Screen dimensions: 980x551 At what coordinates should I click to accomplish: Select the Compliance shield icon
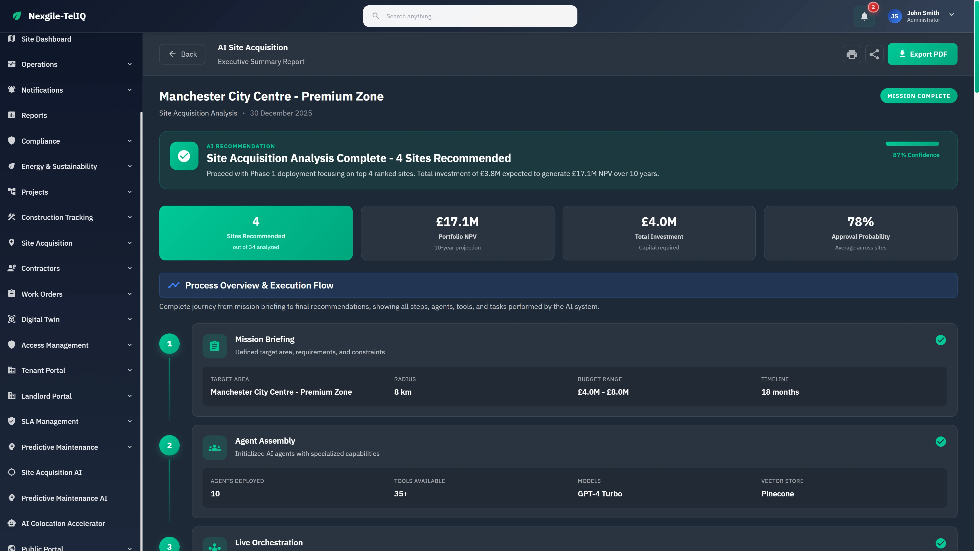(11, 141)
